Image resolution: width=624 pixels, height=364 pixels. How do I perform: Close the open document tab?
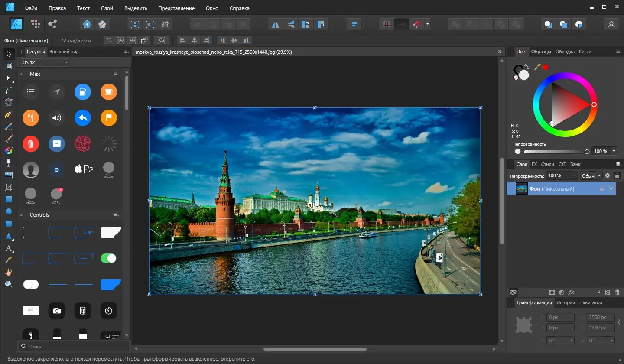[x=500, y=52]
